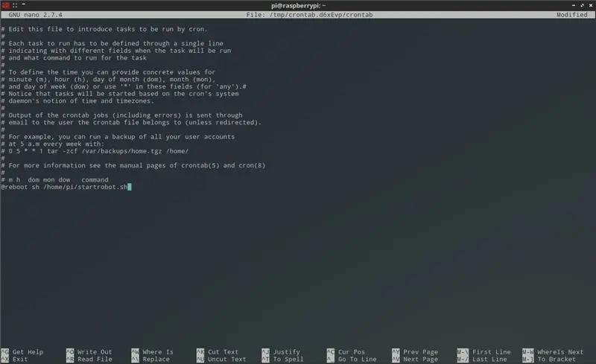This screenshot has height=364, width=596.
Task: Click the WhereIs Next shortcut
Action: coord(553,352)
